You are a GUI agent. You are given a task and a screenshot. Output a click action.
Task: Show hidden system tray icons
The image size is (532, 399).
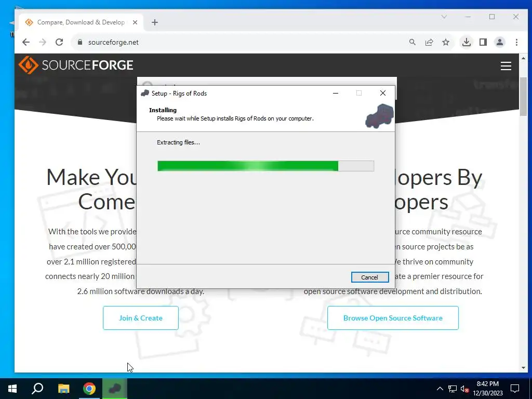coord(440,389)
